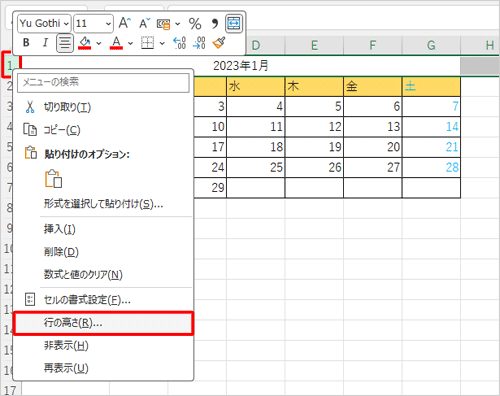
Task: Click the paste option clipboard icon
Action: (x=54, y=179)
